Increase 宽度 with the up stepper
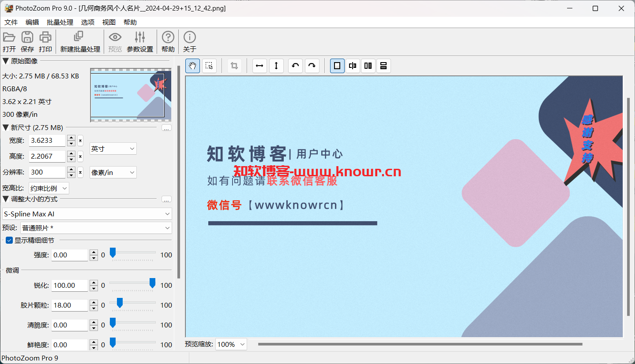 pos(71,138)
